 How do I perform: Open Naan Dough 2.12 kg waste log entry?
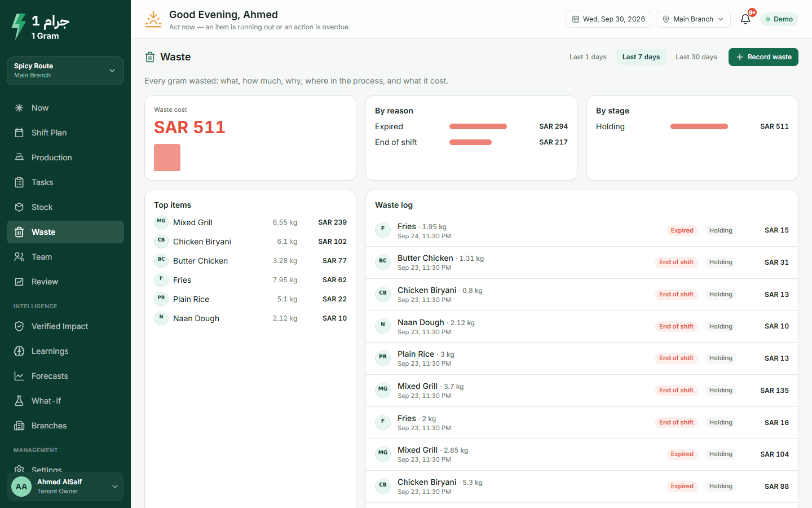pos(582,326)
